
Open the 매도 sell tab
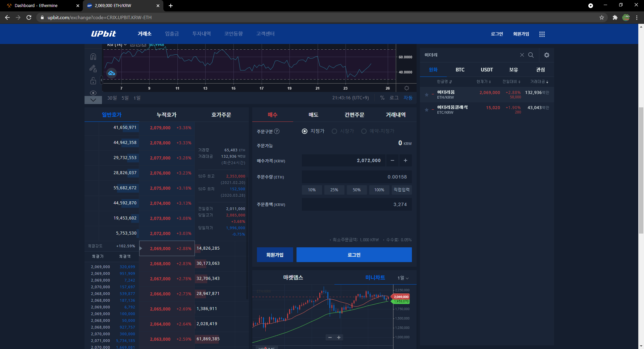tap(314, 115)
